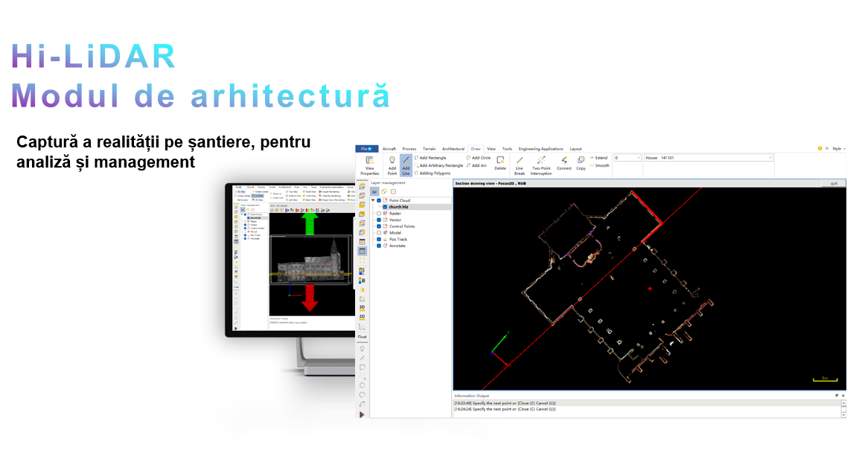Click the Copy tool in the ribbon
Screen dimensions: 868x458
coord(581,163)
